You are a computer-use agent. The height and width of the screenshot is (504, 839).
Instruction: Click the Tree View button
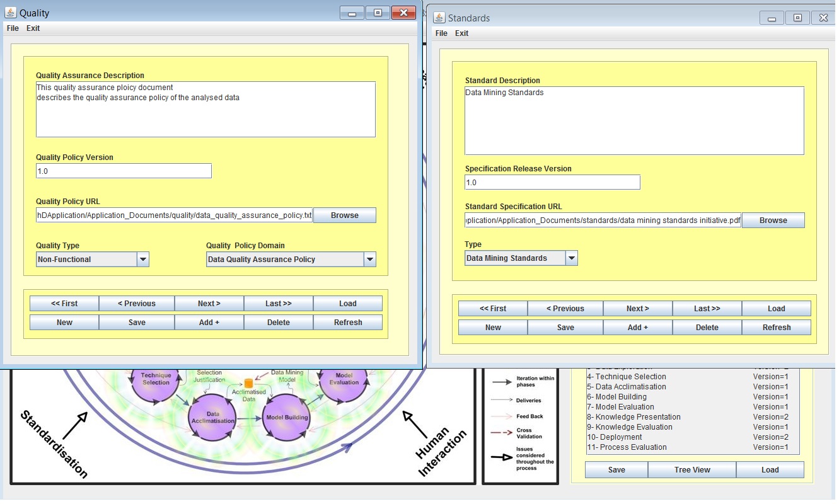691,470
